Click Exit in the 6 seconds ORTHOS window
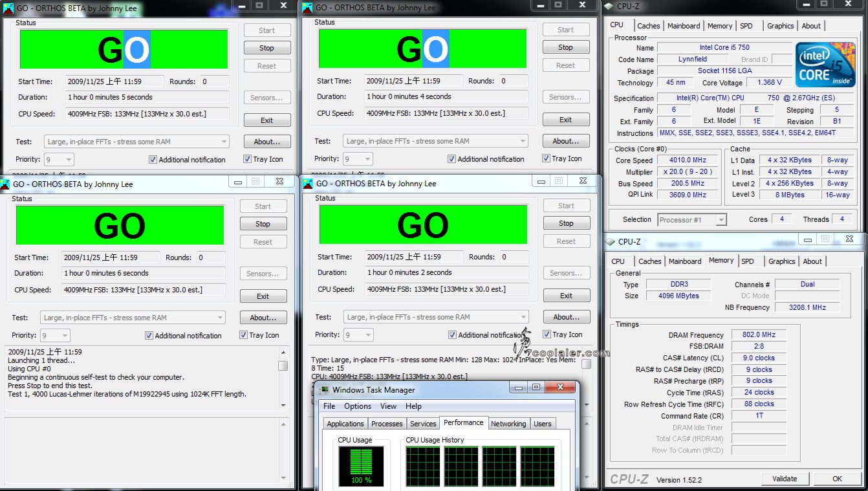The image size is (868, 491). click(263, 296)
